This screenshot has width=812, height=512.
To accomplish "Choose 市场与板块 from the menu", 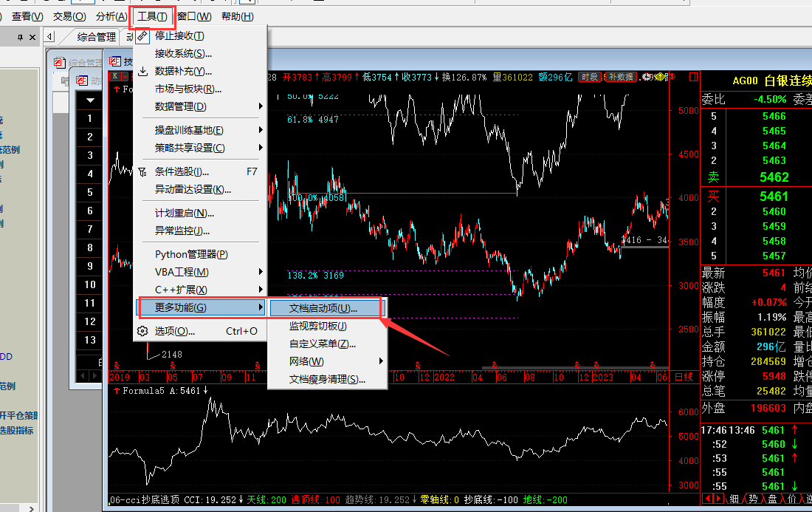I will click(201, 89).
